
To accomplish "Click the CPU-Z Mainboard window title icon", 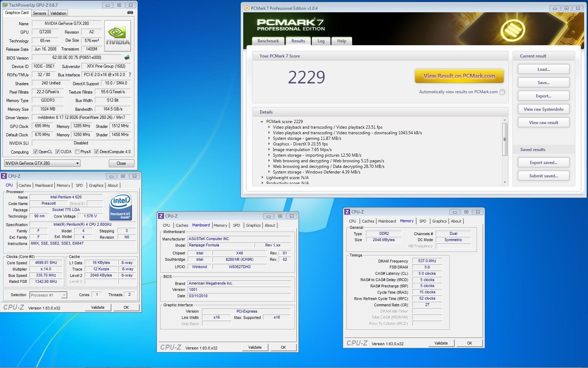I will (x=161, y=216).
